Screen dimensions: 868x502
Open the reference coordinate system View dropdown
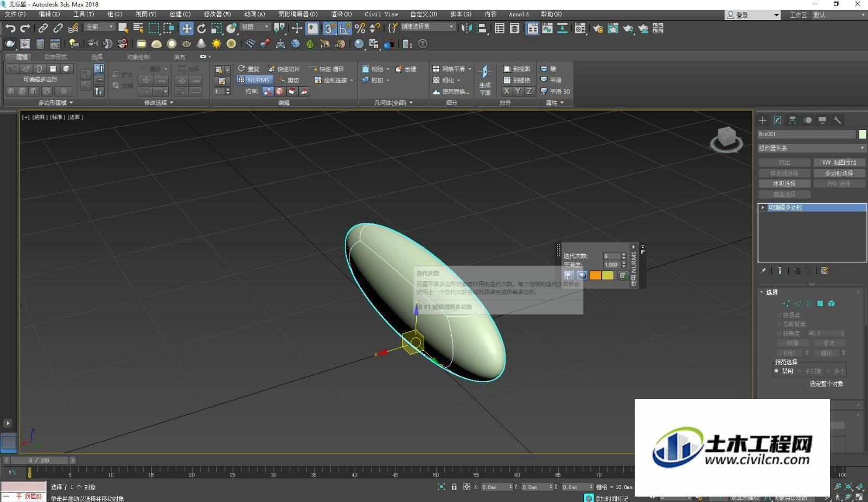click(x=255, y=27)
